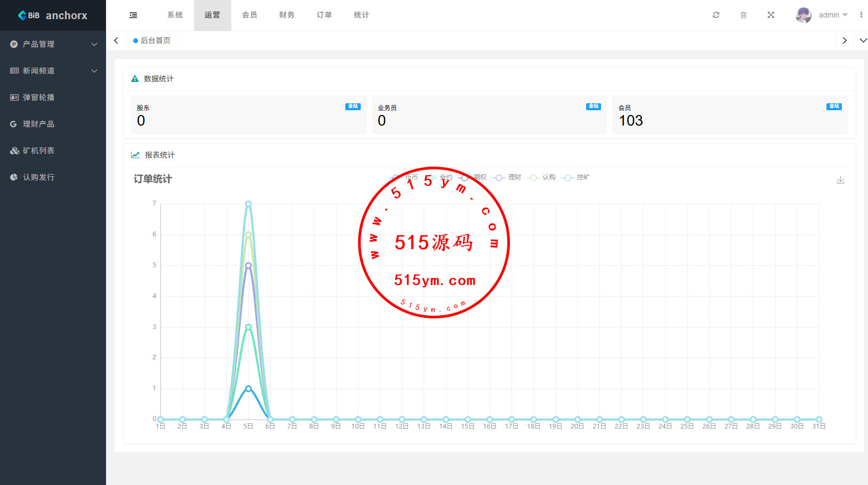Screen dimensions: 868x485
Task: Download the 订单统计 chart as an image
Action: click(x=840, y=180)
